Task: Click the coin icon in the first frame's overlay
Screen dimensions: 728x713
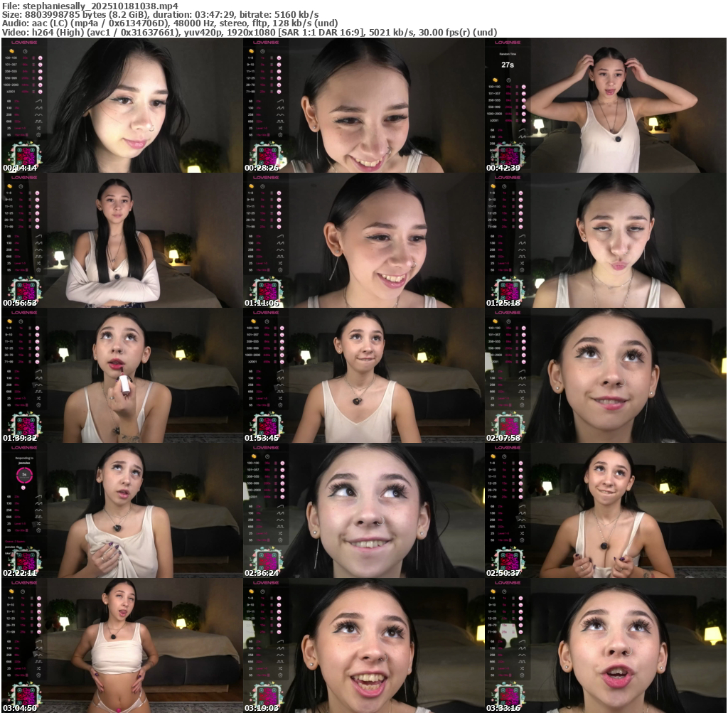Action: coord(12,51)
